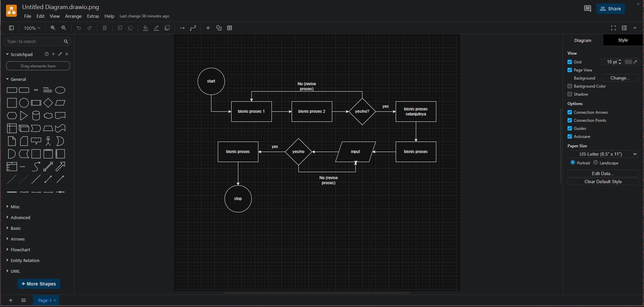
Task: Click the insert plus icon in toolbar
Action: (208, 28)
